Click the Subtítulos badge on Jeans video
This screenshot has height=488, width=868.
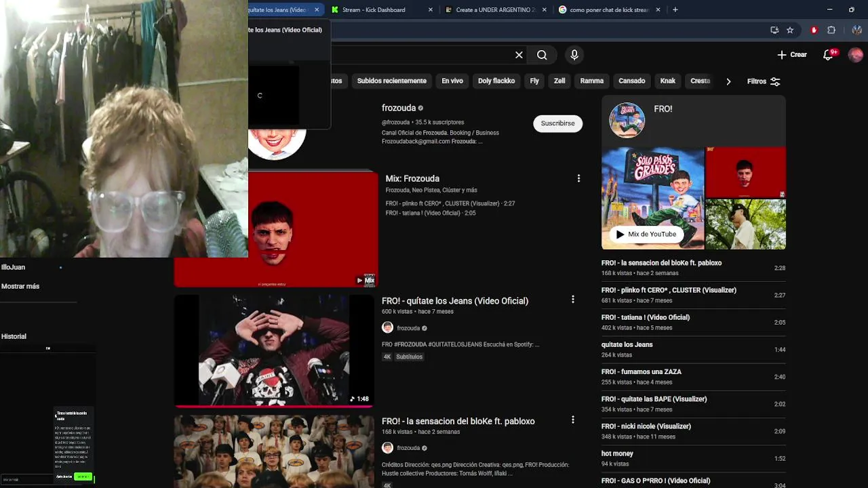pyautogui.click(x=409, y=357)
